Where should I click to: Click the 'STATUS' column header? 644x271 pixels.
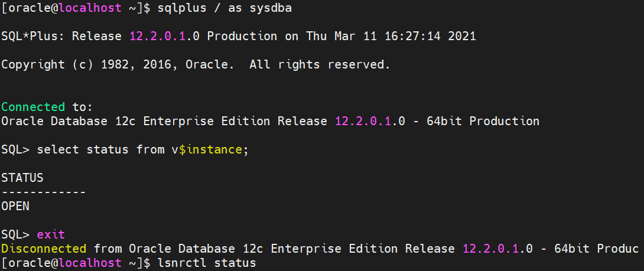tap(22, 178)
